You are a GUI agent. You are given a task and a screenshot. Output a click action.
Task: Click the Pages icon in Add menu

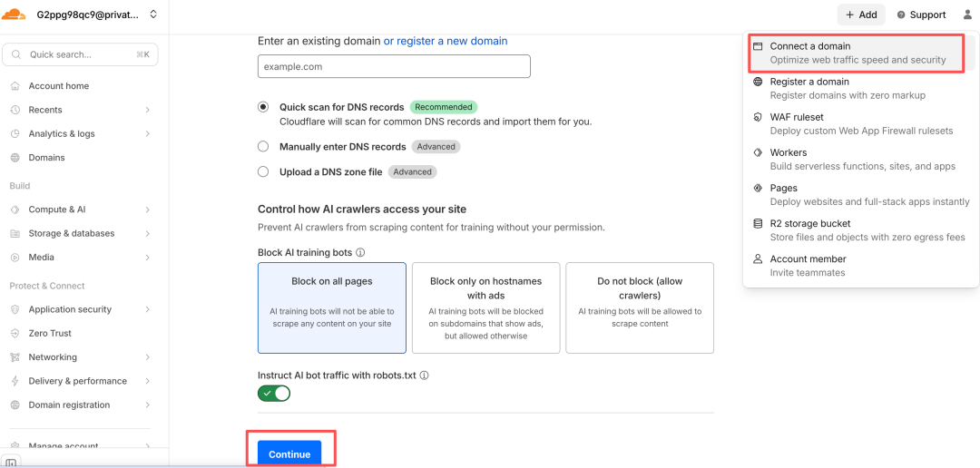click(x=758, y=188)
